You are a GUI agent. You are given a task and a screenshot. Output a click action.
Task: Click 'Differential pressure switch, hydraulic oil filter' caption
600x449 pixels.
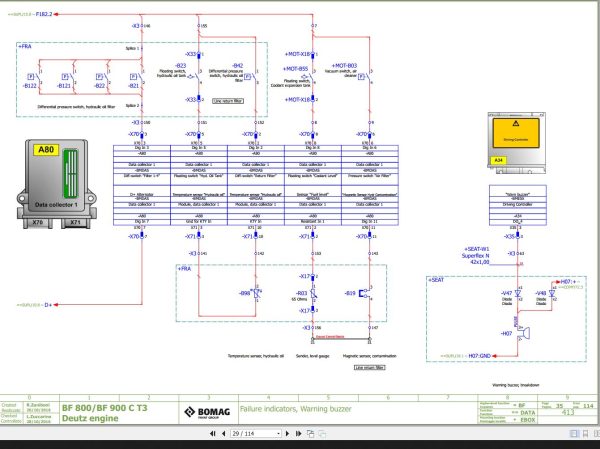coord(76,107)
